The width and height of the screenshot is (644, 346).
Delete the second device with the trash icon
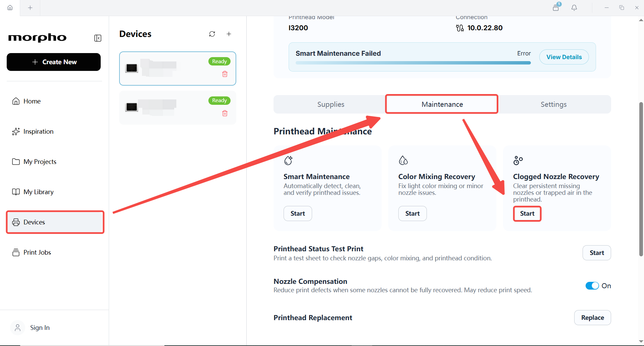click(225, 113)
